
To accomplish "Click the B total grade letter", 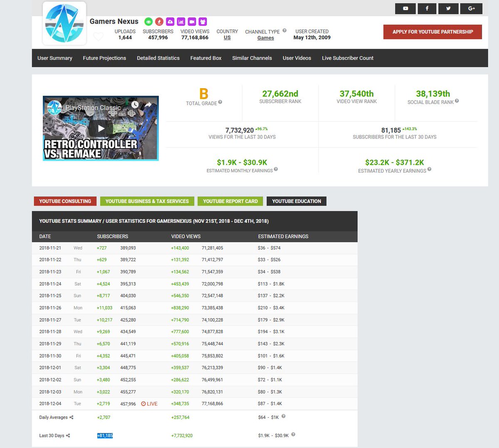I will click(204, 94).
